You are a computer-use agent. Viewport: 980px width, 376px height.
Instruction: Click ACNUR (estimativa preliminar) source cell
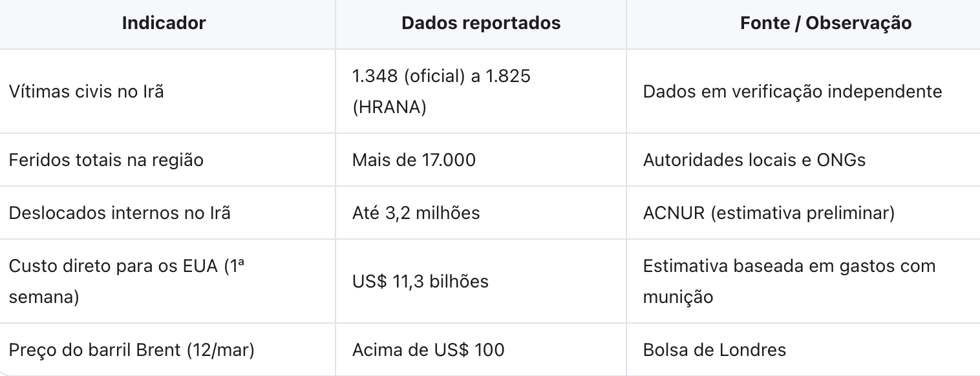pos(769,213)
